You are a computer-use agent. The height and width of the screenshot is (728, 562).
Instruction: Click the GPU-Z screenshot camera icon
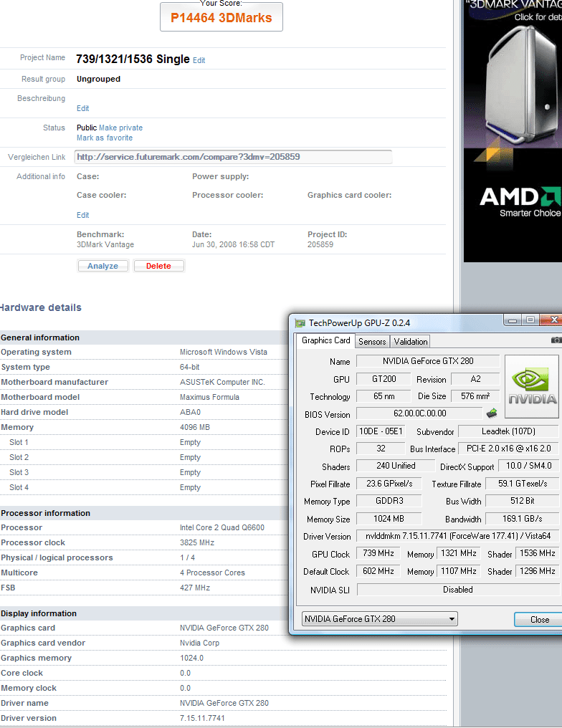coord(556,340)
